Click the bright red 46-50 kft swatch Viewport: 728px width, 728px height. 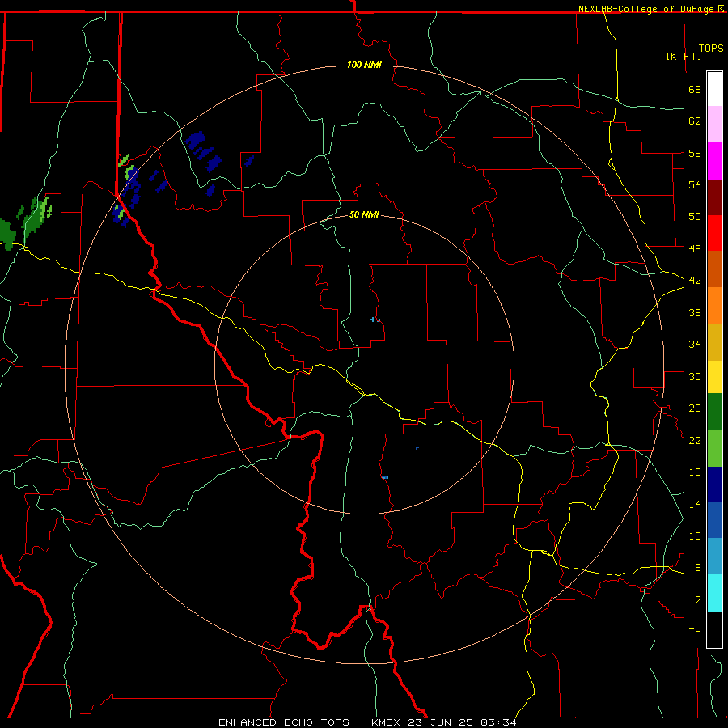click(714, 233)
